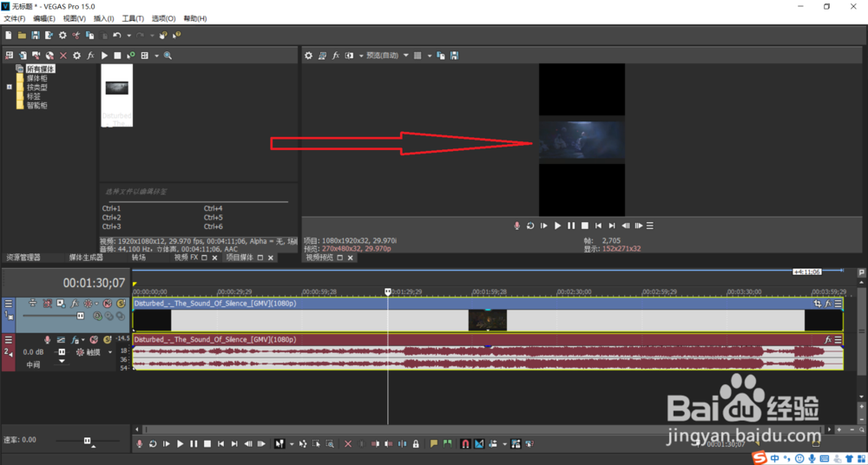Select the Disturbed media thumbnail
Image resolution: width=868 pixels, height=465 pixels.
coord(117,95)
